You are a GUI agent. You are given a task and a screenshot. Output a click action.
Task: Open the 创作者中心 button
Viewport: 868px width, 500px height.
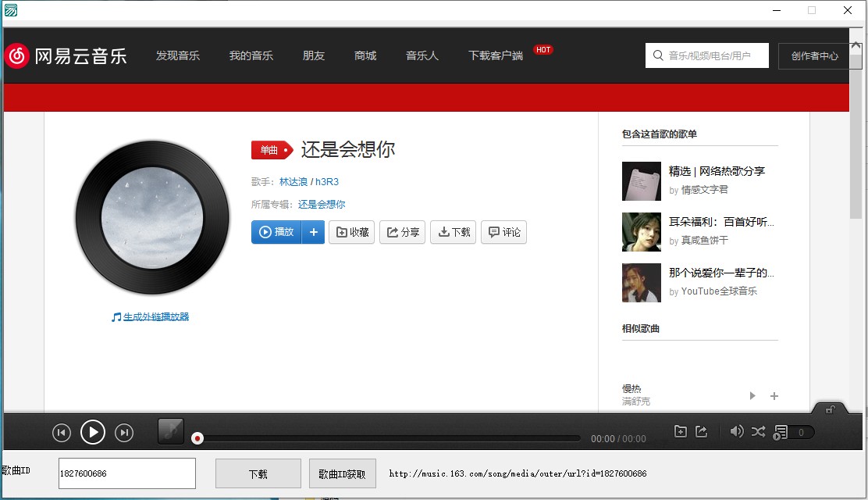tap(814, 56)
